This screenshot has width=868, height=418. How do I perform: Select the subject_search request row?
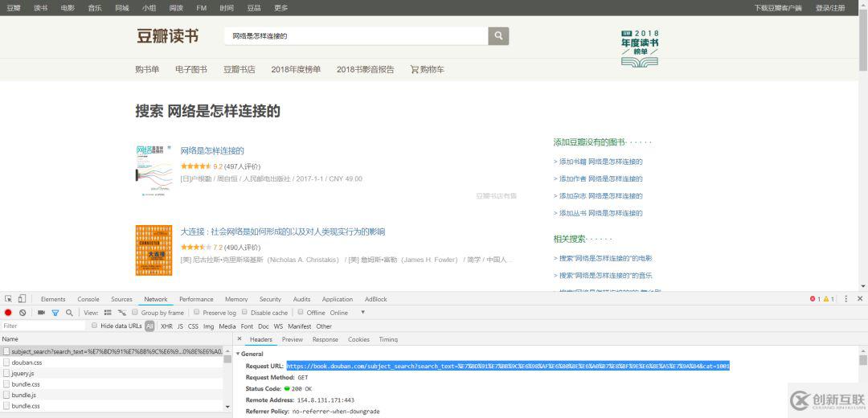112,351
